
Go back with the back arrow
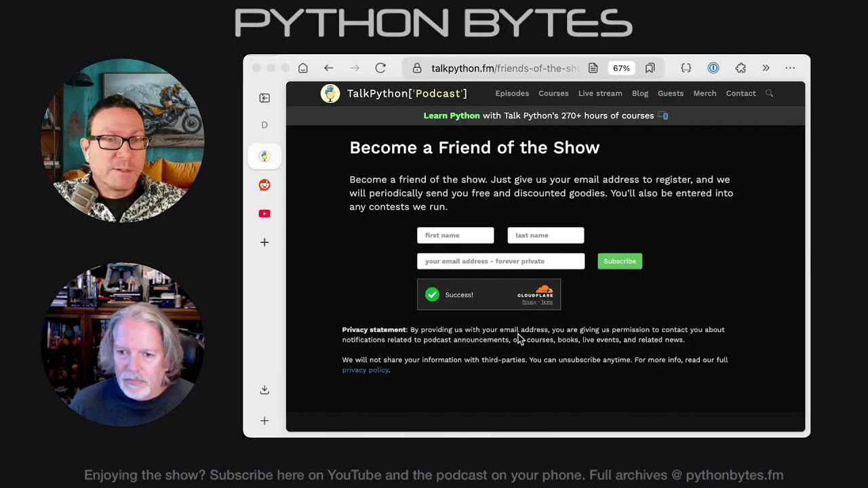pos(329,68)
